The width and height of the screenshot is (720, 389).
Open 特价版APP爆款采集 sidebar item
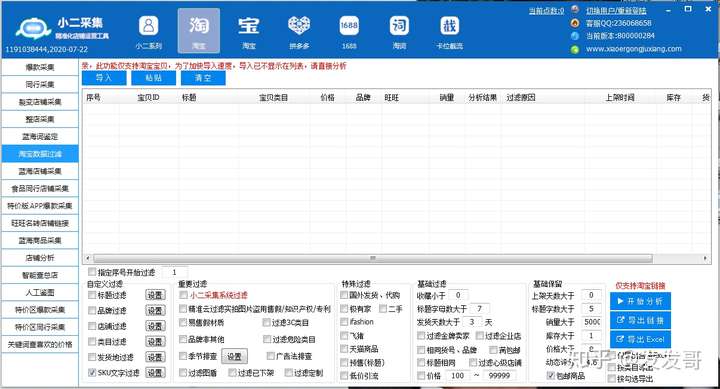(40, 206)
